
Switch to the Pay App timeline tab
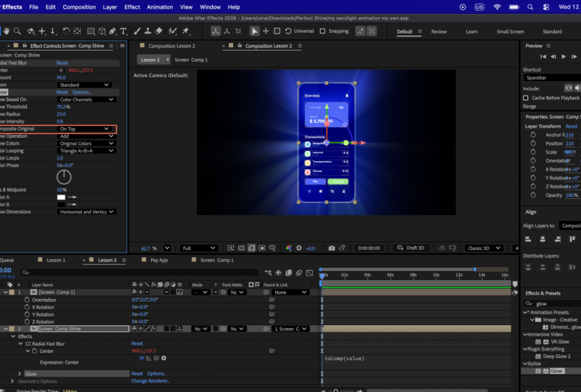[x=159, y=260]
